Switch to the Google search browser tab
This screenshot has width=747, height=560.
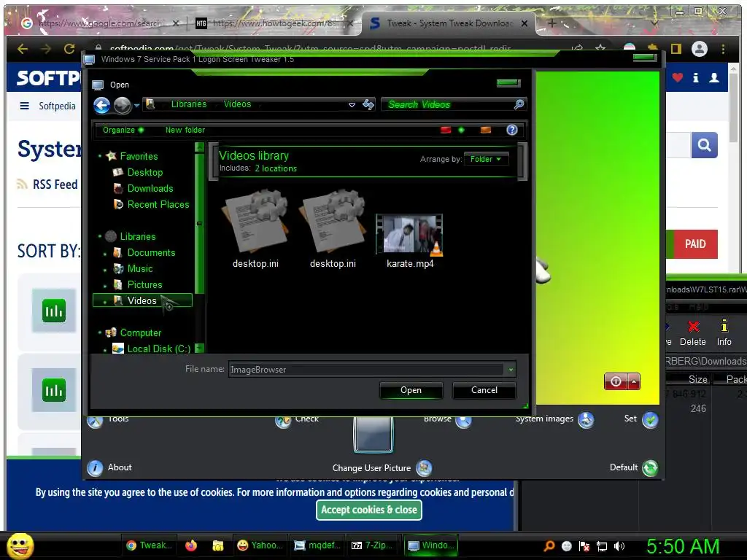tap(99, 23)
